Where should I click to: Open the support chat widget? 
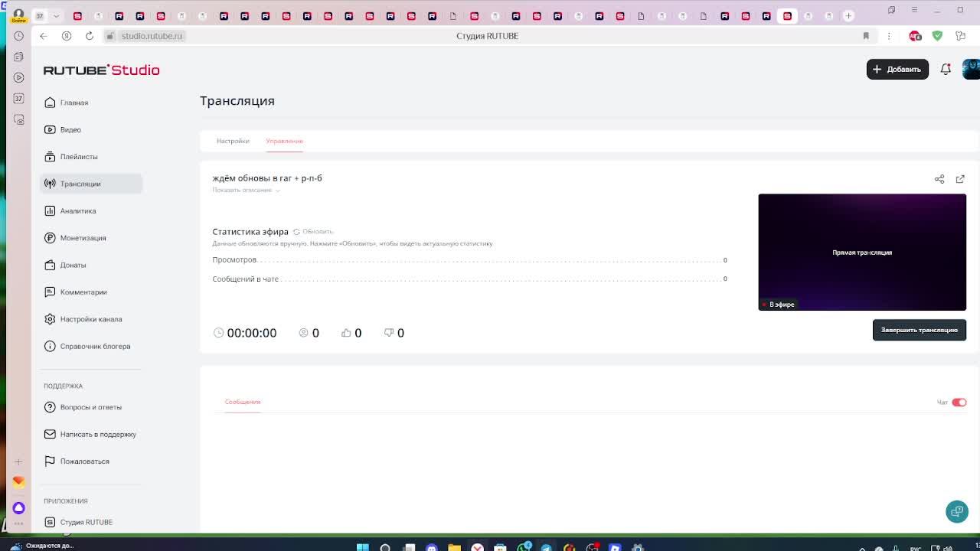coord(956,511)
